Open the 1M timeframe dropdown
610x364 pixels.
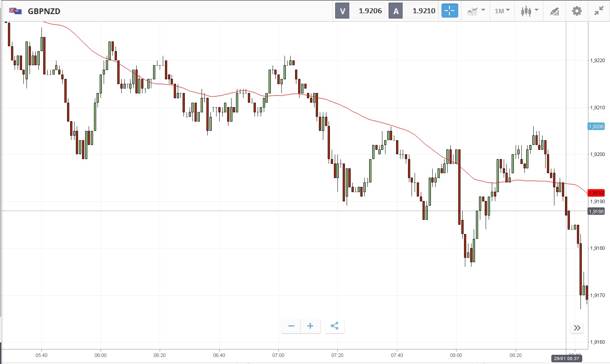click(502, 11)
